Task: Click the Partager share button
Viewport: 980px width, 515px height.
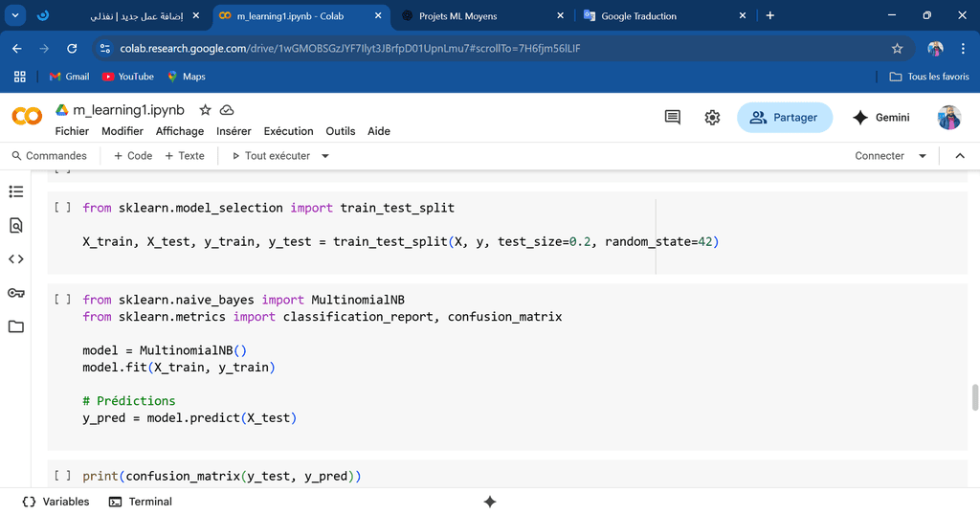Action: coord(785,118)
